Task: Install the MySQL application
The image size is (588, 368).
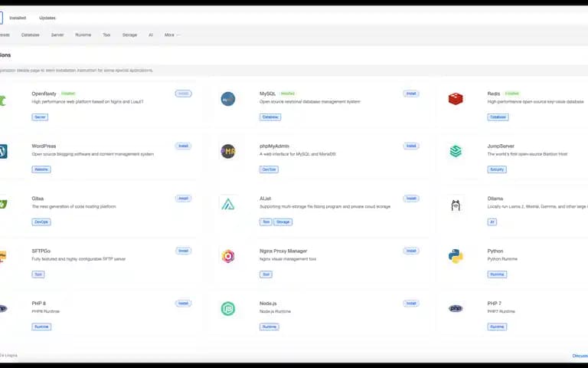Action: click(x=411, y=94)
